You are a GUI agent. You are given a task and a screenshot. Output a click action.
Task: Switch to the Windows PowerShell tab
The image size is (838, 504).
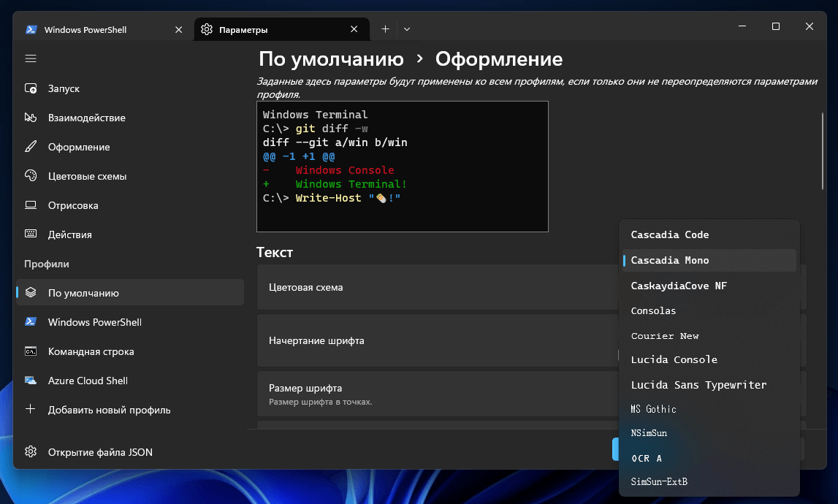[x=104, y=29]
